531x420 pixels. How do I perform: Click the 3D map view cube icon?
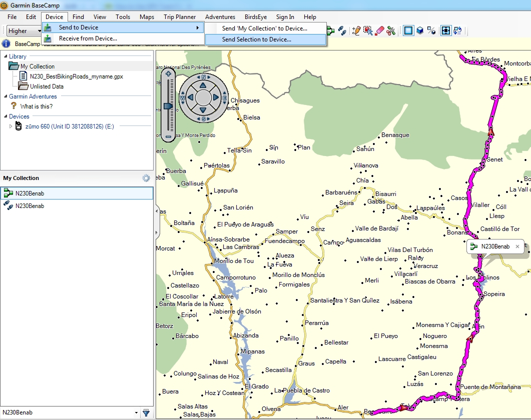point(420,30)
